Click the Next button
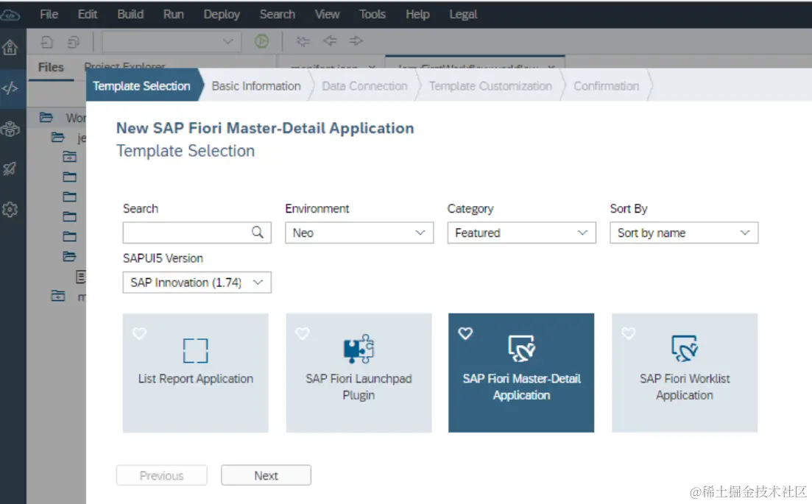 [266, 475]
